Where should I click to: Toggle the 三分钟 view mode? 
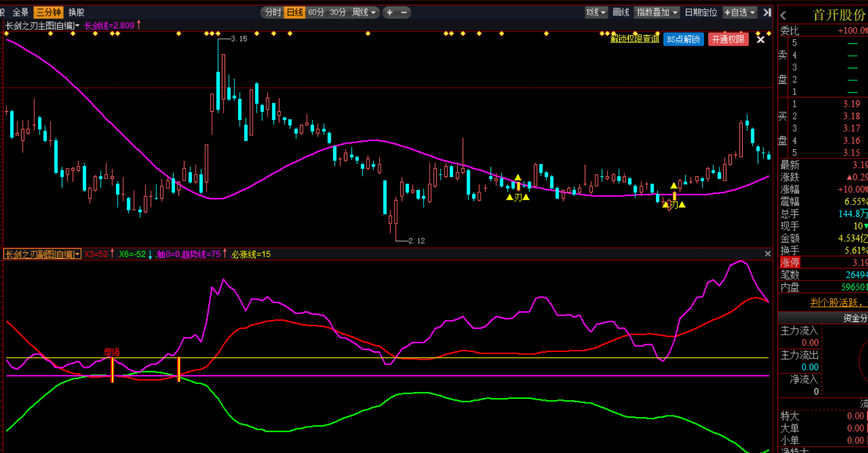click(x=48, y=12)
